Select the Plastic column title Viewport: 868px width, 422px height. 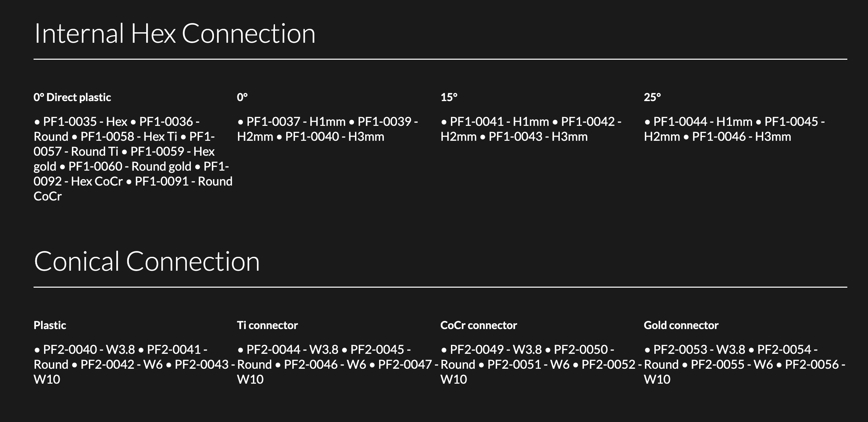pos(50,325)
